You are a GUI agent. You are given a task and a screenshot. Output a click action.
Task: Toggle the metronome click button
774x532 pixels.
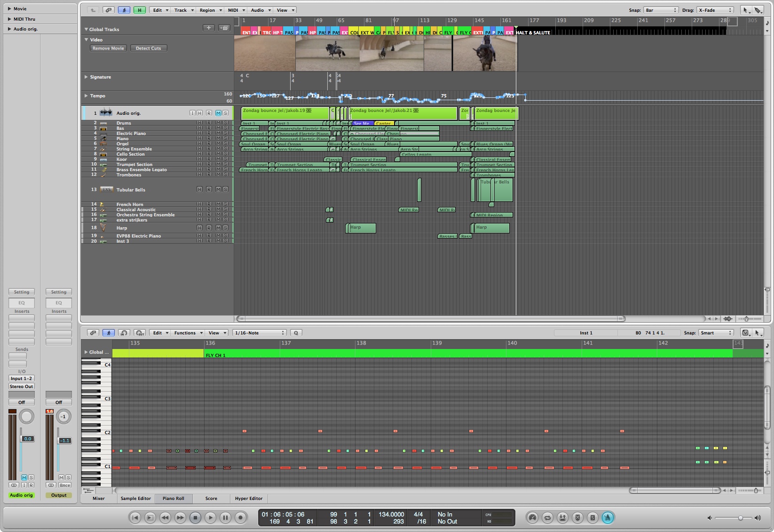pos(608,518)
